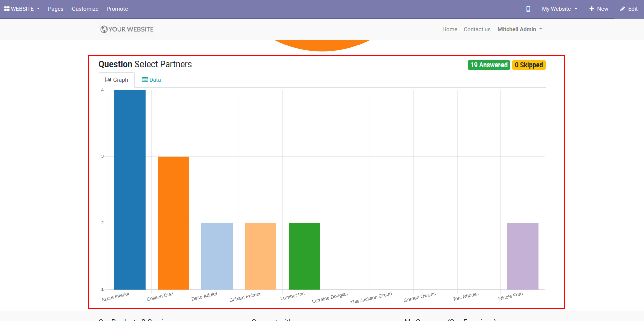Click the peach Soham Palmer bar

click(x=261, y=256)
